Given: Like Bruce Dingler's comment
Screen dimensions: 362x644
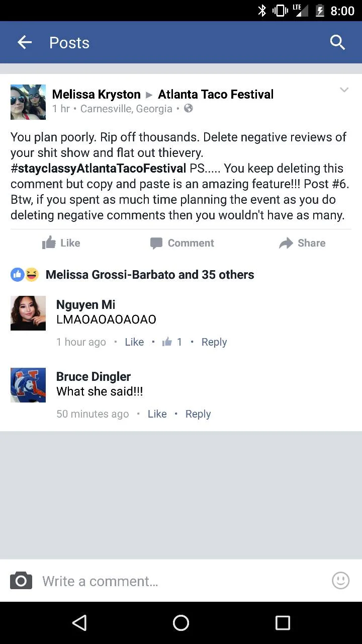Looking at the screenshot, I should [x=157, y=414].
